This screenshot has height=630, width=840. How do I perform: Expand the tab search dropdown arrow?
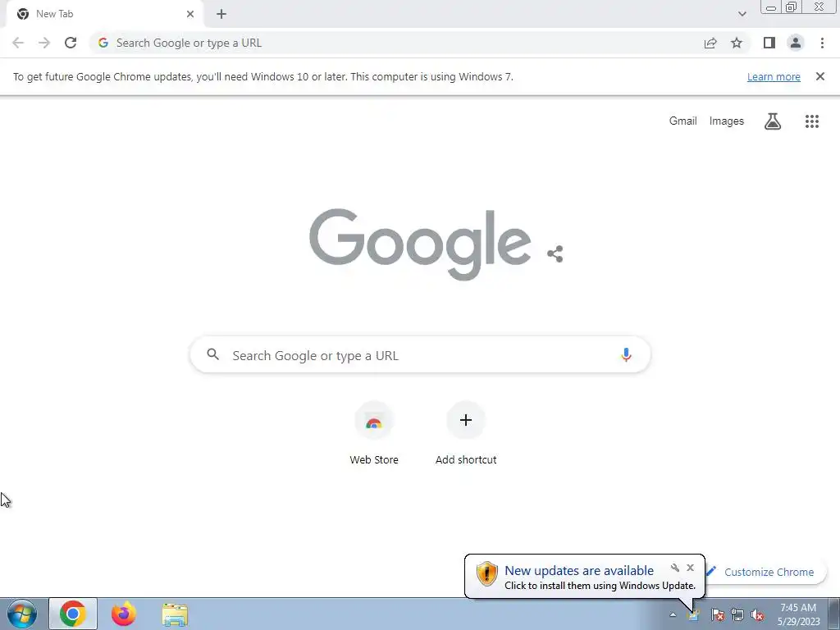[x=742, y=14]
